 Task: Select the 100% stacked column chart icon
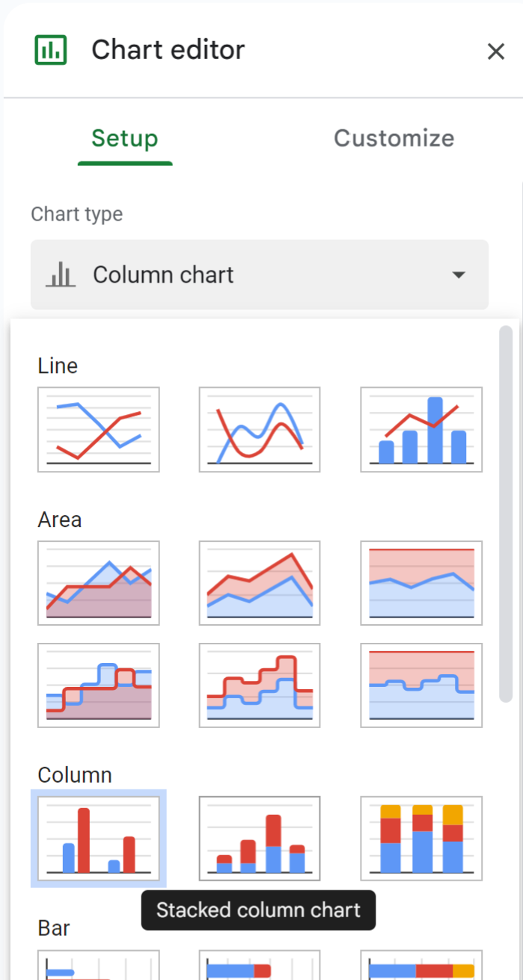point(421,838)
